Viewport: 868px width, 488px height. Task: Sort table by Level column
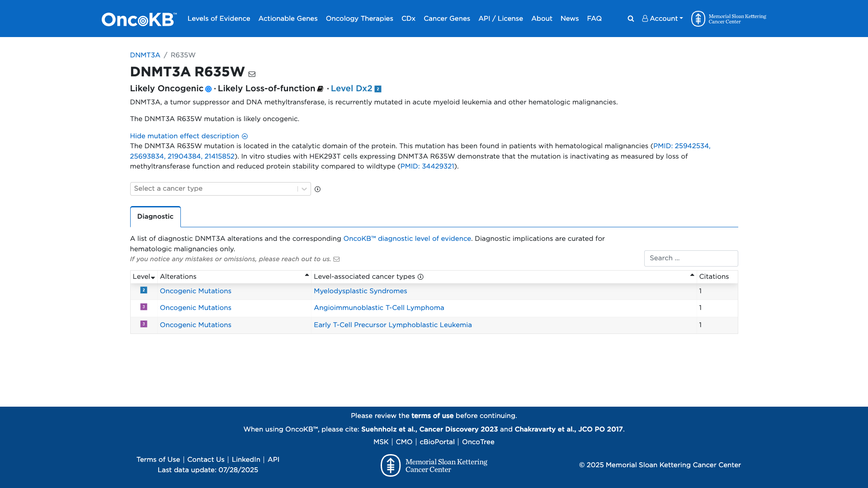[x=144, y=277]
